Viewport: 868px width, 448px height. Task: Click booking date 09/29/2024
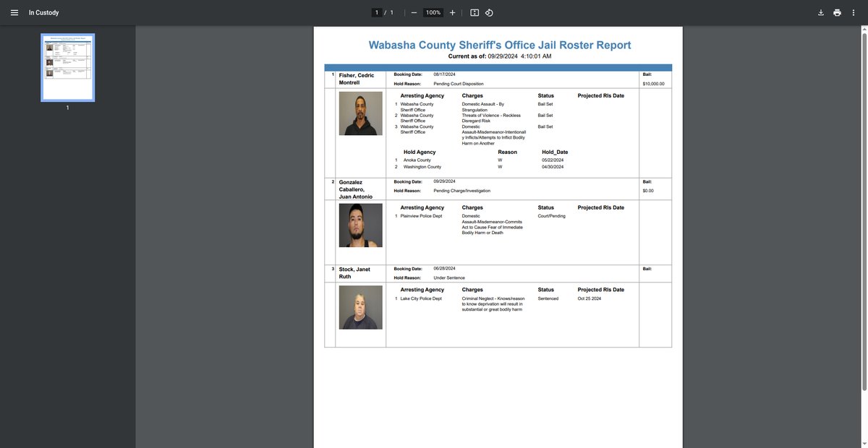click(445, 181)
